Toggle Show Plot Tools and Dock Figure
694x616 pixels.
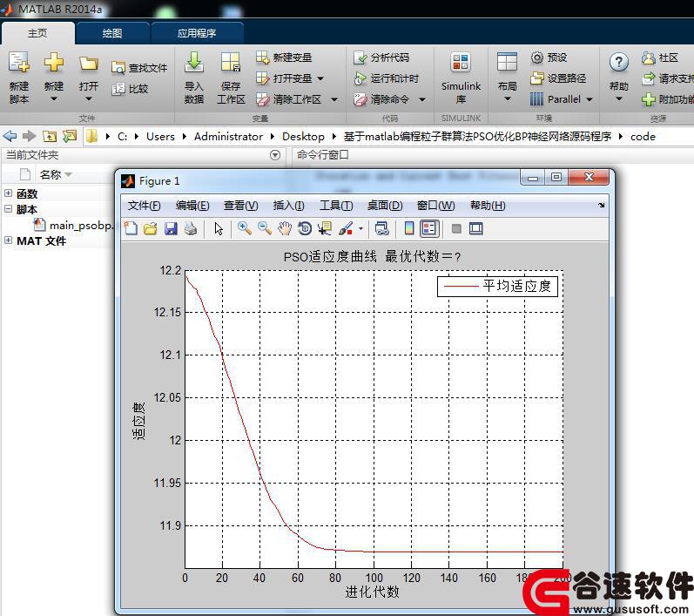pos(476,228)
